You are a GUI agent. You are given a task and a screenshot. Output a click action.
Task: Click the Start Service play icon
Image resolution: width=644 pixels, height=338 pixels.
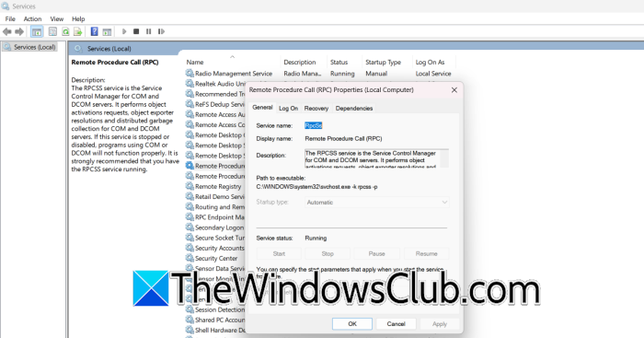[124, 31]
